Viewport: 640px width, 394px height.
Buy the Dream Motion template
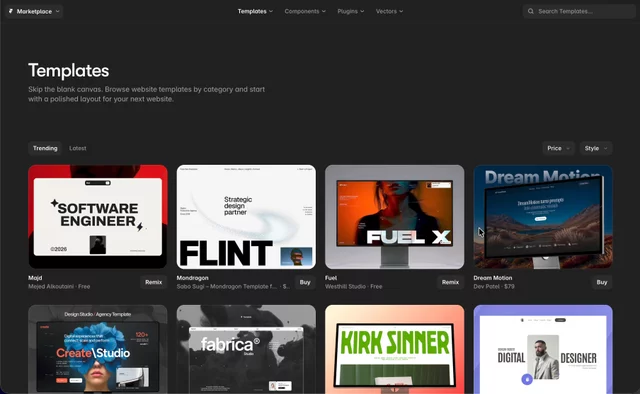click(x=602, y=282)
